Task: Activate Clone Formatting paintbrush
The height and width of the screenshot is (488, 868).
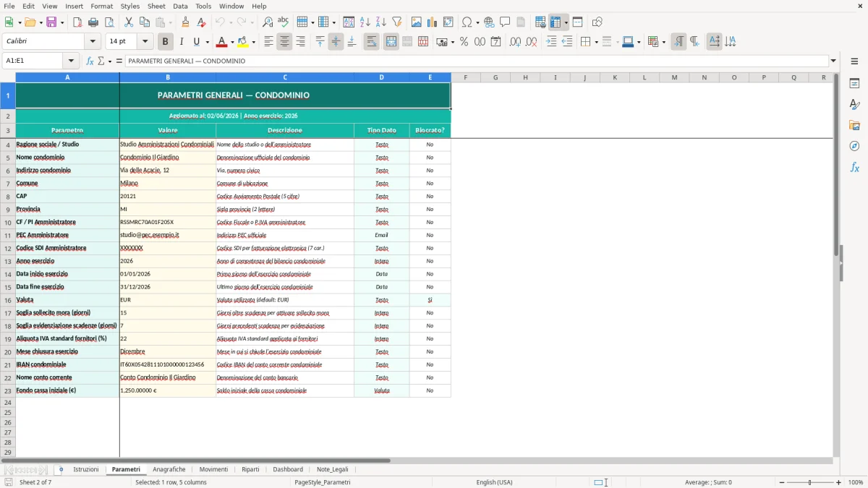Action: (185, 22)
